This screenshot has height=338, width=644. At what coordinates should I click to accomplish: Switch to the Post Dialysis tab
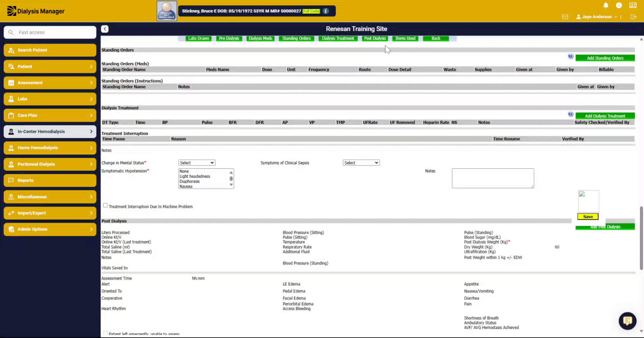[x=375, y=38]
